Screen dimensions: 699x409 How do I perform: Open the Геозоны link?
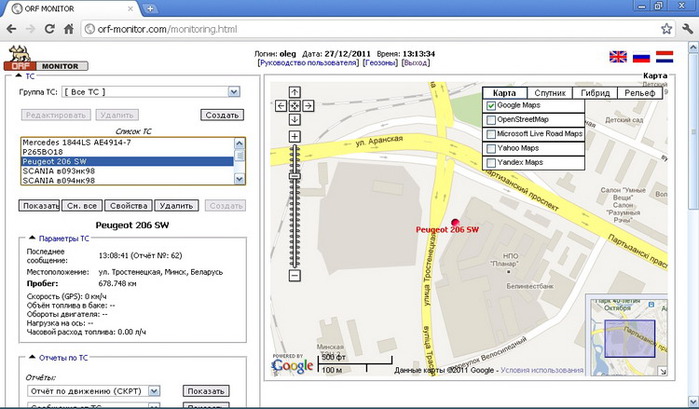[380, 63]
